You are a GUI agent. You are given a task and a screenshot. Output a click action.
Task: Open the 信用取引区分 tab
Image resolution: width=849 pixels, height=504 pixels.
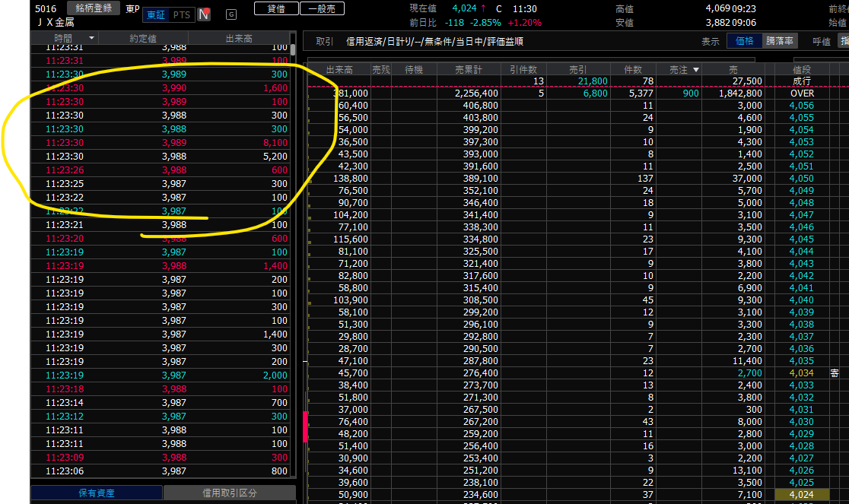[x=229, y=493]
